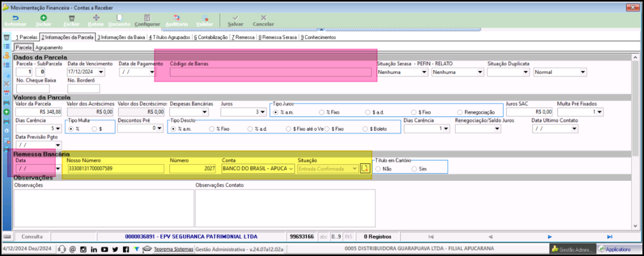
Task: Open the Agrupamento sub-tab
Action: click(49, 48)
